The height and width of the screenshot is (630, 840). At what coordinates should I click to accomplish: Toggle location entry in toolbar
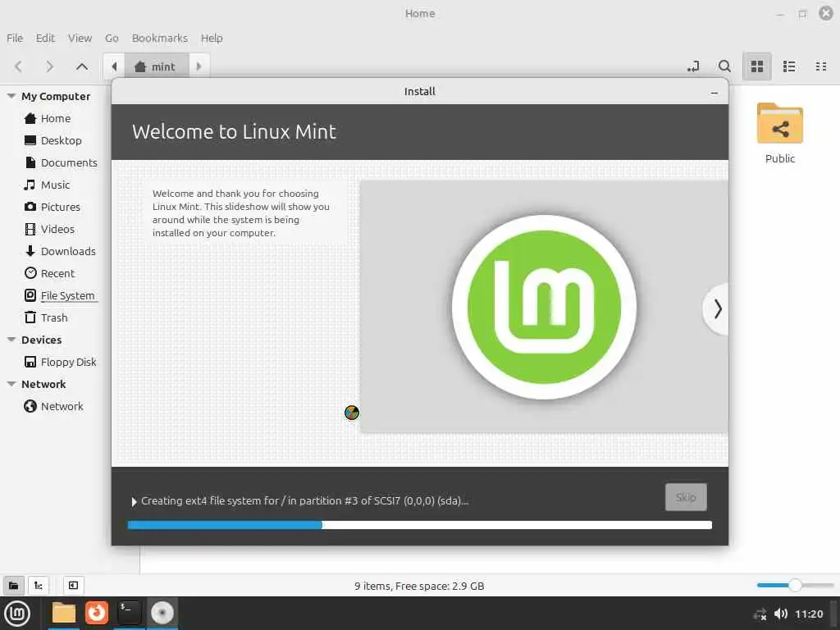[693, 66]
